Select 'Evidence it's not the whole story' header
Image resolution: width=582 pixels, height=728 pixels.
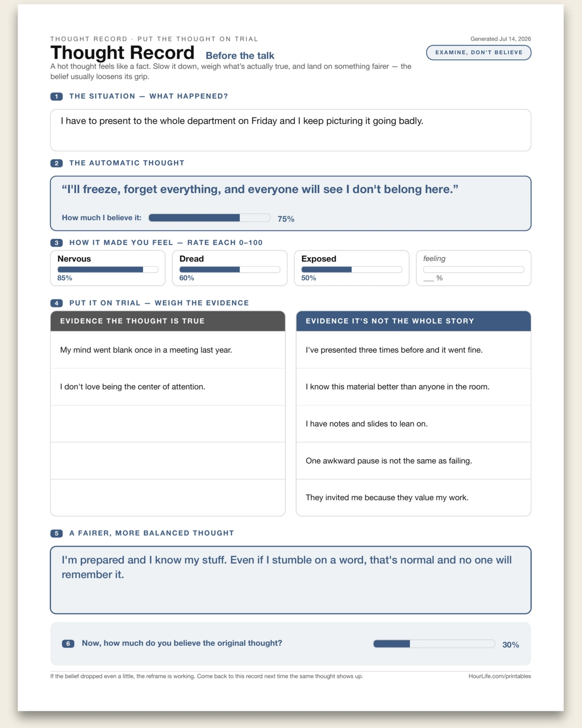tap(414, 321)
